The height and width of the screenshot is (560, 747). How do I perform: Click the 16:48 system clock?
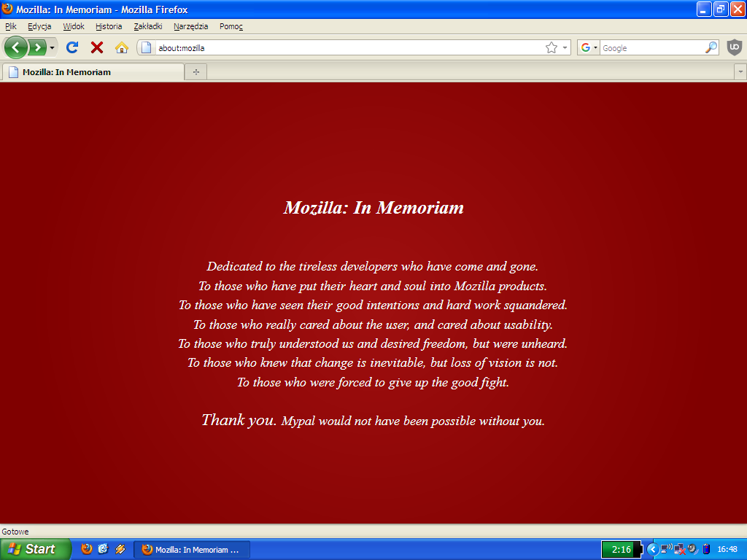point(727,549)
